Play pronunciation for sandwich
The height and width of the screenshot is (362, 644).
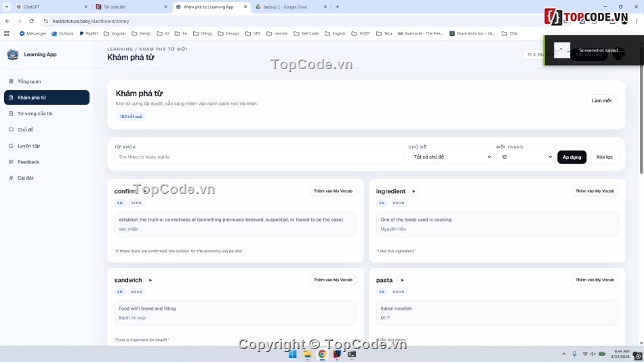(150, 280)
